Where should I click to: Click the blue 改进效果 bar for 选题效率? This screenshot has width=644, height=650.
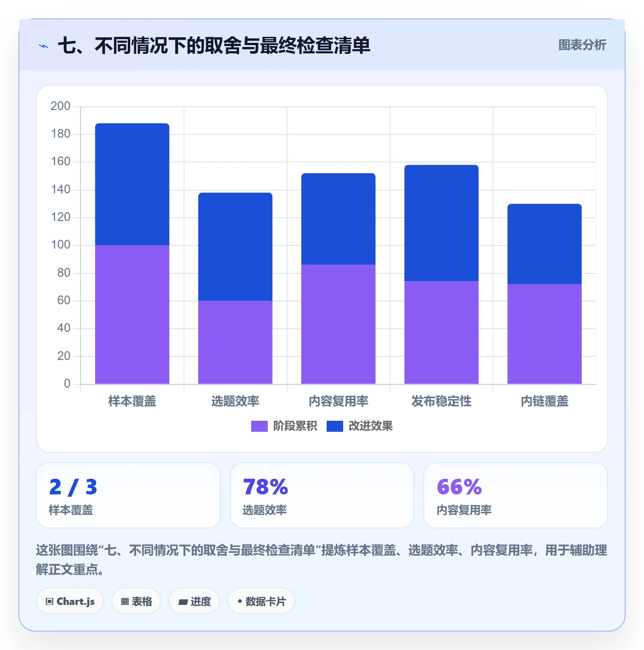[x=235, y=247]
